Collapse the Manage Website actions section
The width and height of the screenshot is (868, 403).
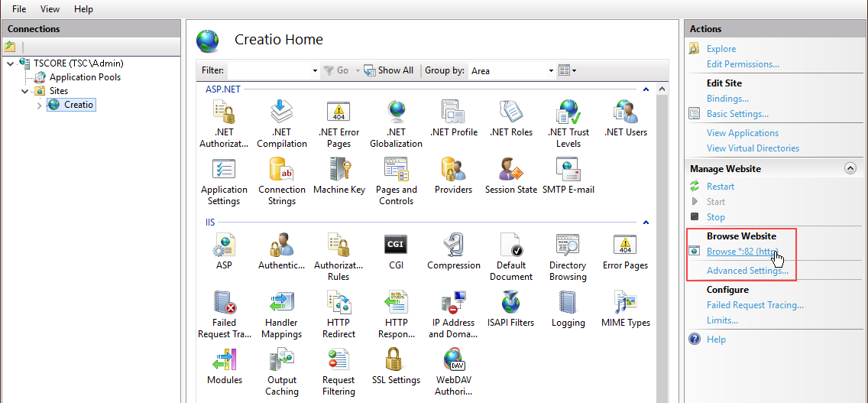point(850,169)
